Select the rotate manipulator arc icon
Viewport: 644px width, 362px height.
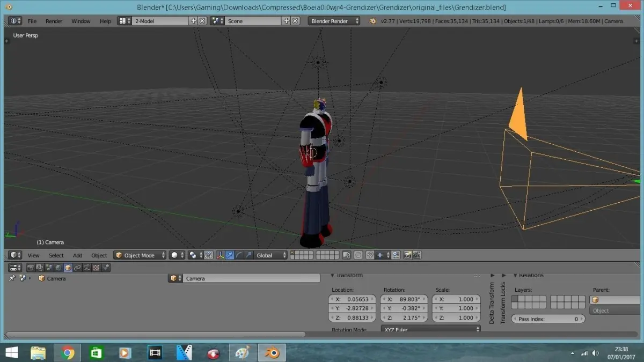coord(239,255)
